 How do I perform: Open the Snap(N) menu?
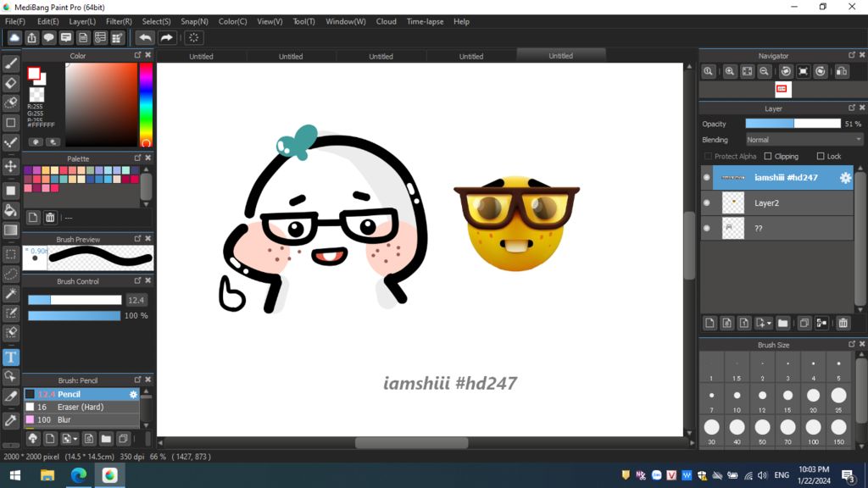click(x=194, y=21)
